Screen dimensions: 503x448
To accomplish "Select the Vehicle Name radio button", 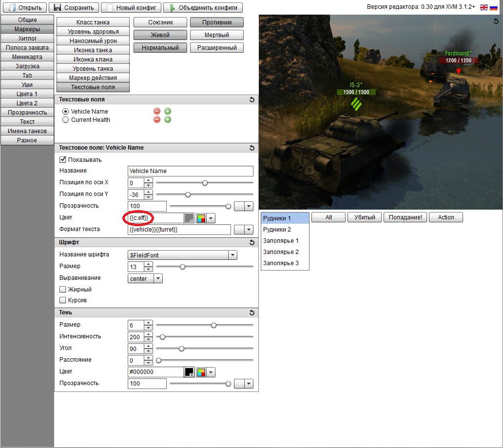I will [65, 111].
